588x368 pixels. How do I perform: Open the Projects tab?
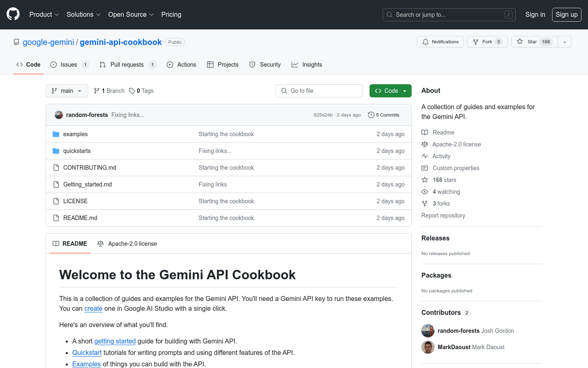click(223, 65)
